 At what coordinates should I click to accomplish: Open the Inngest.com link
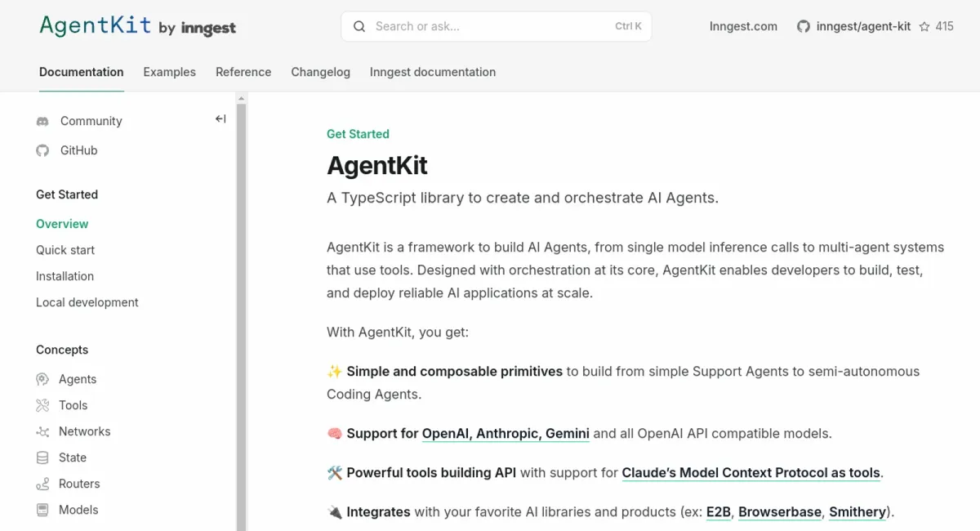click(743, 26)
